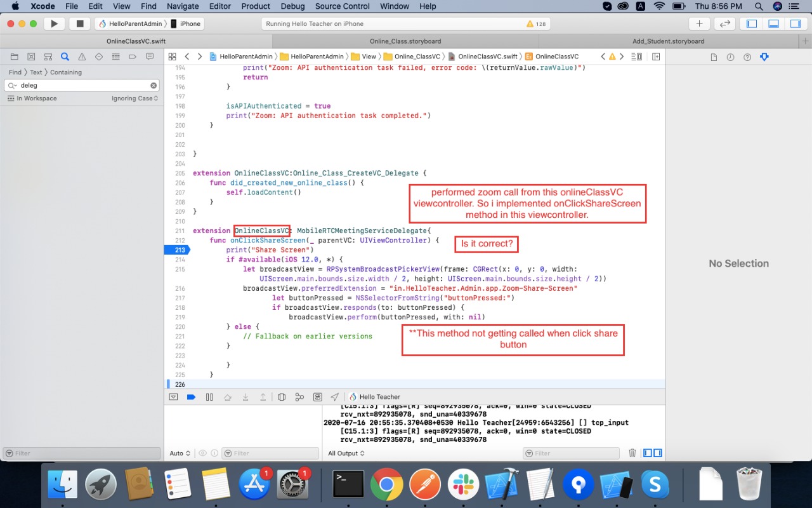Screen dimensions: 812x508
Task: Show the Symbol navigator
Action: click(x=48, y=57)
